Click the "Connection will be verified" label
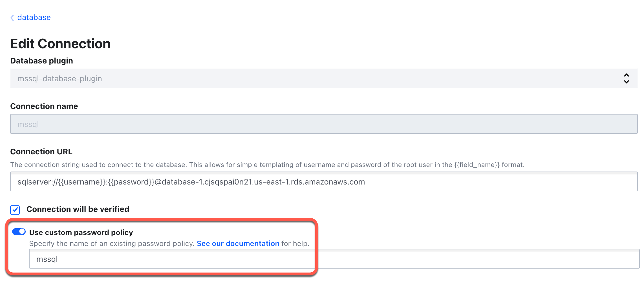 [78, 209]
